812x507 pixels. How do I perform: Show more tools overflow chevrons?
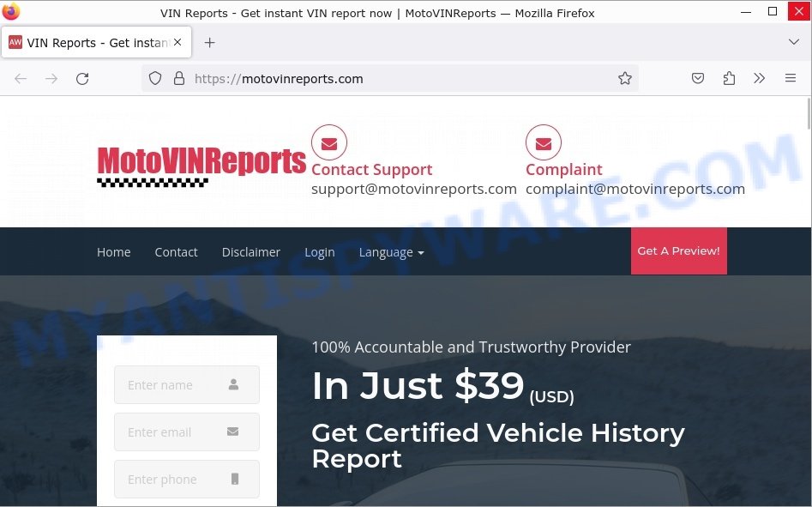point(759,79)
